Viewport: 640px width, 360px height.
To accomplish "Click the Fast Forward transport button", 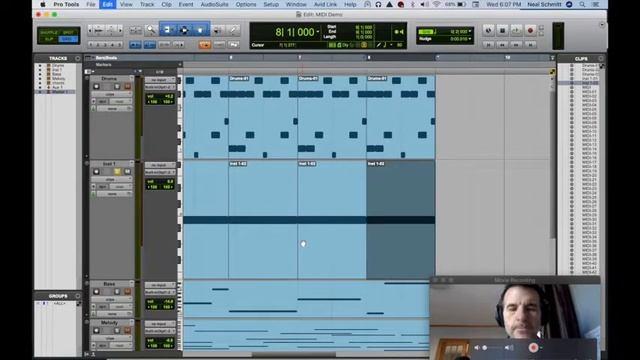I will pos(516,44).
